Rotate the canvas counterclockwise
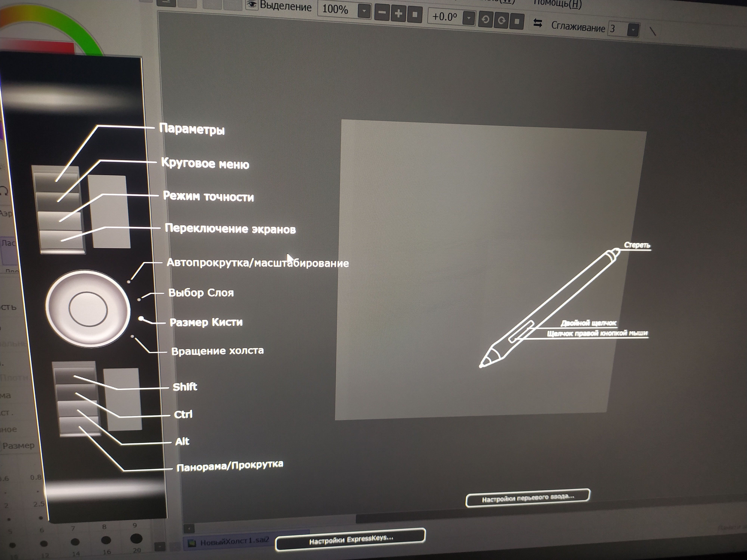 (x=485, y=20)
